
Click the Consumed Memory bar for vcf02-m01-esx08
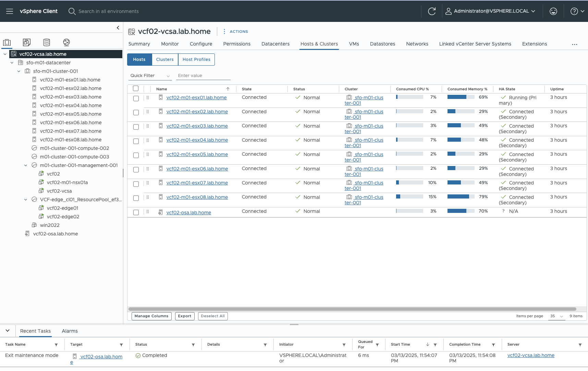[461, 197]
